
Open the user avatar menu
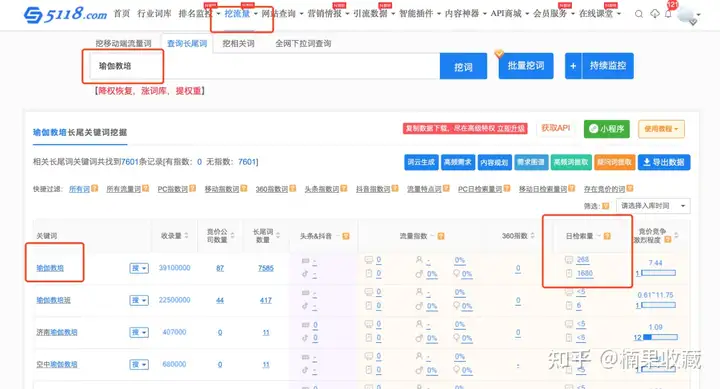[687, 15]
